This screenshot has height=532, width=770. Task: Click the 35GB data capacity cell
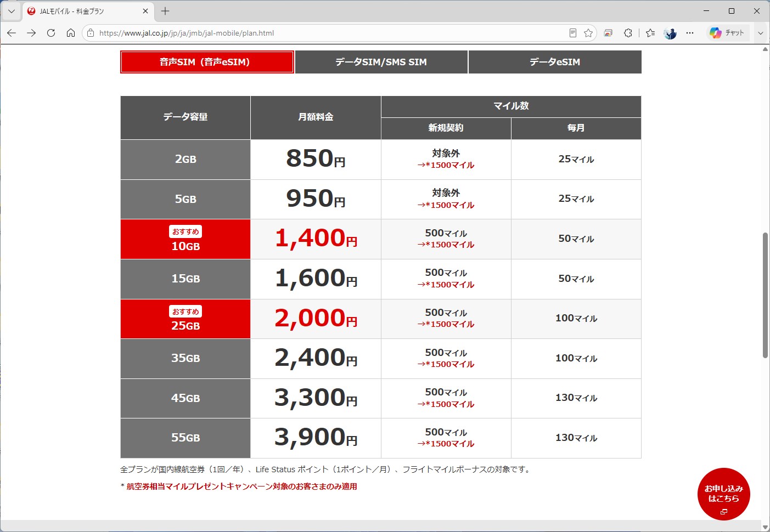click(186, 359)
